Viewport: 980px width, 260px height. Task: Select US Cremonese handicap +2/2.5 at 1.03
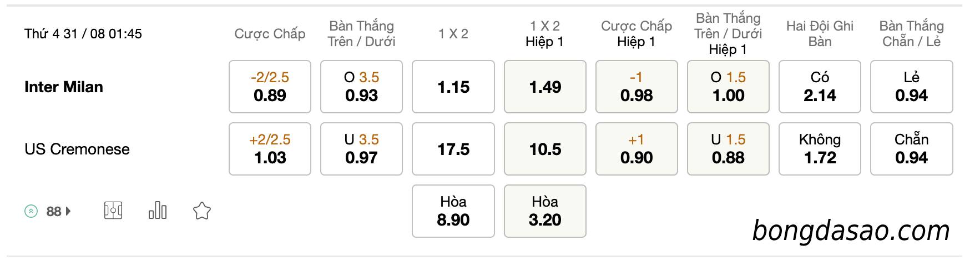tap(270, 149)
